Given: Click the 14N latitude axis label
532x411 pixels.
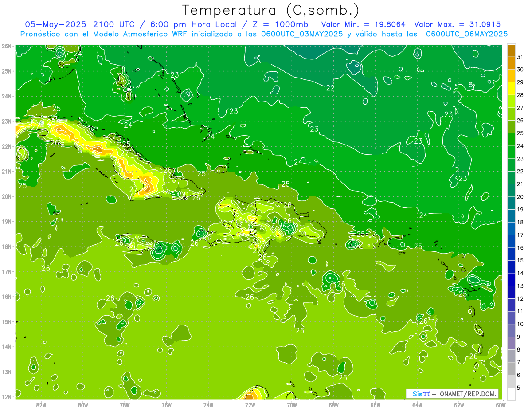Looking at the screenshot, I should (x=6, y=347).
